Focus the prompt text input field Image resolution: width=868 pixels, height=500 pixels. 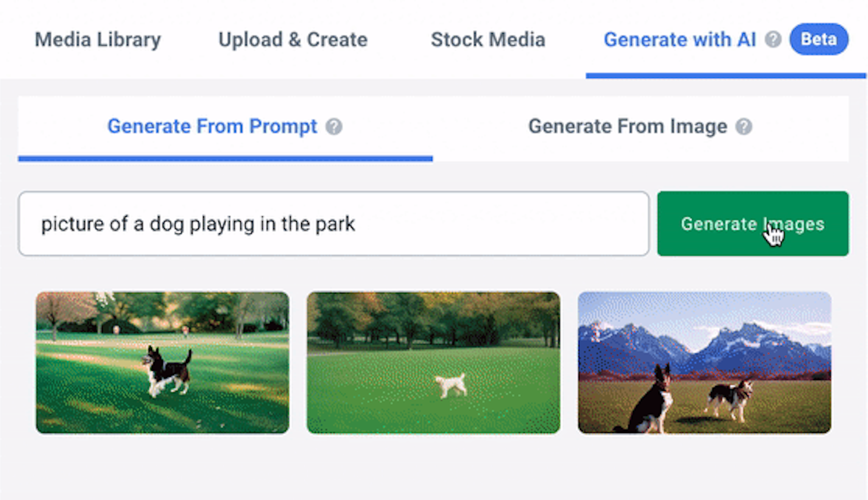(x=333, y=224)
